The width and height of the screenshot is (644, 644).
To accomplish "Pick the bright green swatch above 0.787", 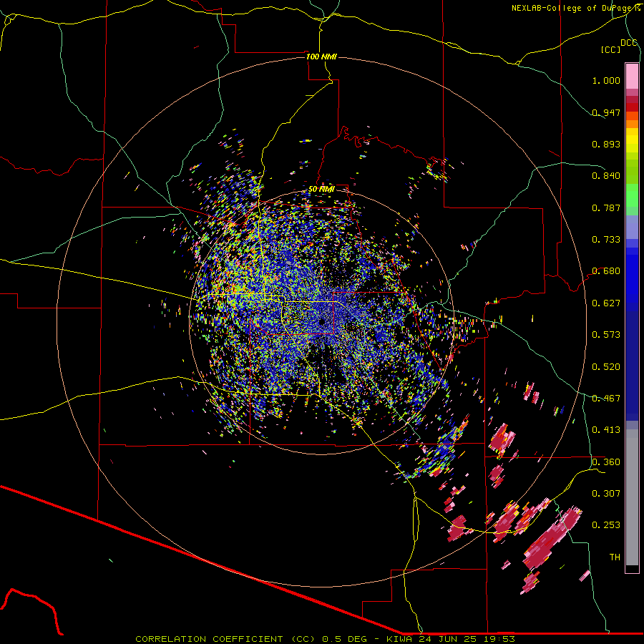I will [632, 195].
